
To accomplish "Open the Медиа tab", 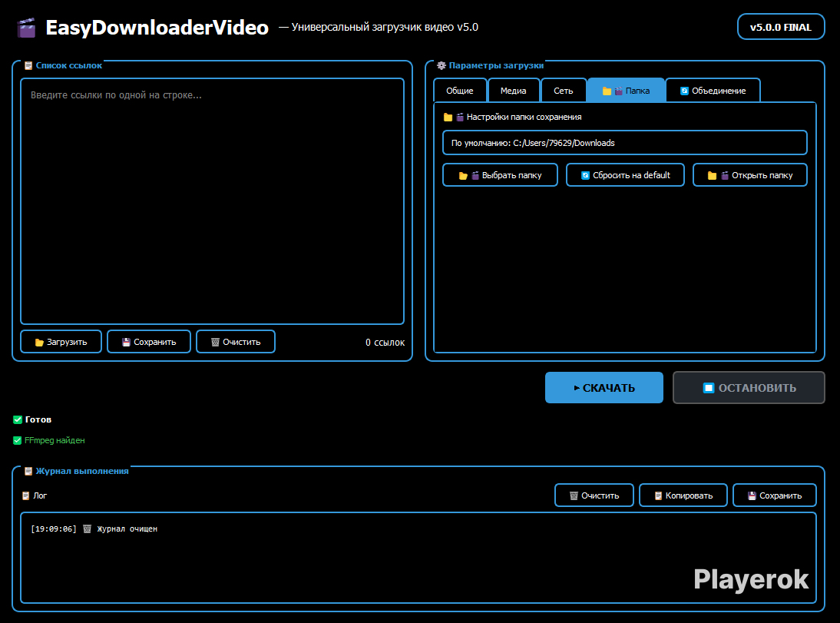I will tap(513, 91).
